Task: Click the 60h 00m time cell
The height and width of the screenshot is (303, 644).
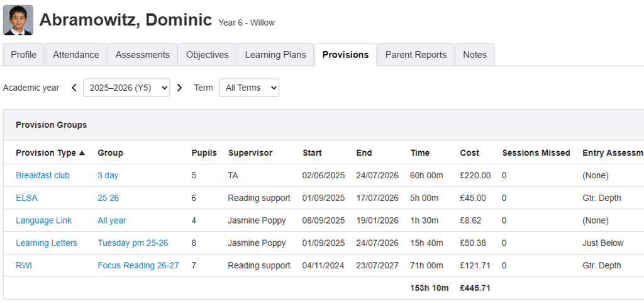Action: [426, 176]
